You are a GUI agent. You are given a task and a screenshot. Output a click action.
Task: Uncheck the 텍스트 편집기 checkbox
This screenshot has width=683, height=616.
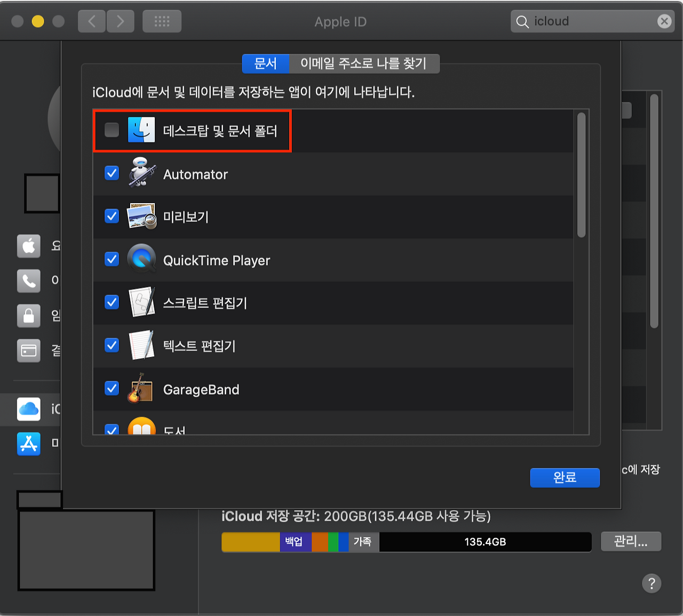pos(112,346)
